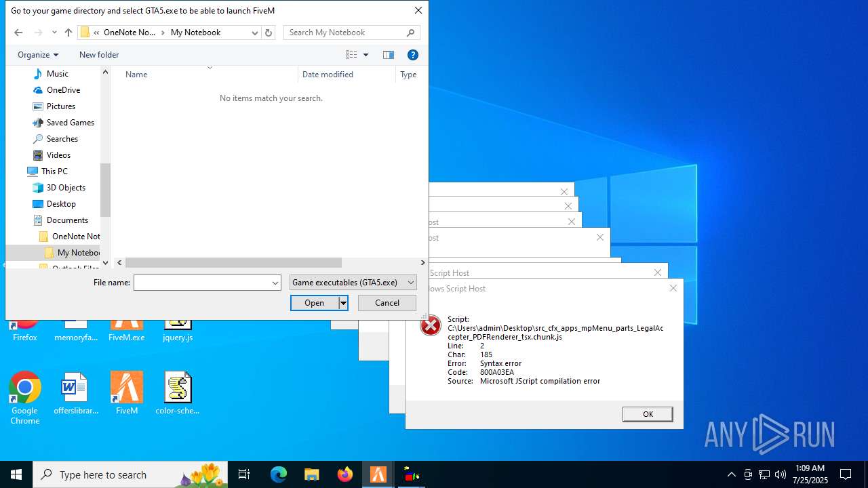Close the file open dialog

pyautogui.click(x=418, y=10)
